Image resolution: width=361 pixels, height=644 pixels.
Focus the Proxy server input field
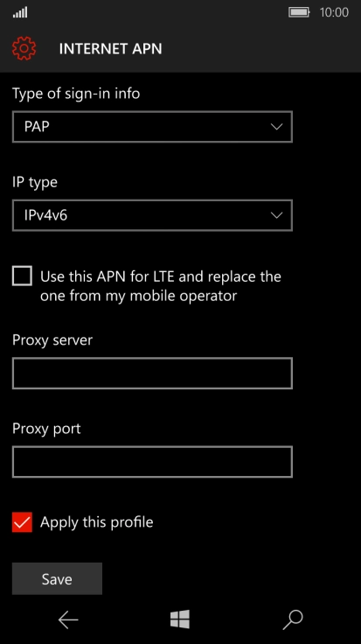[x=152, y=374]
